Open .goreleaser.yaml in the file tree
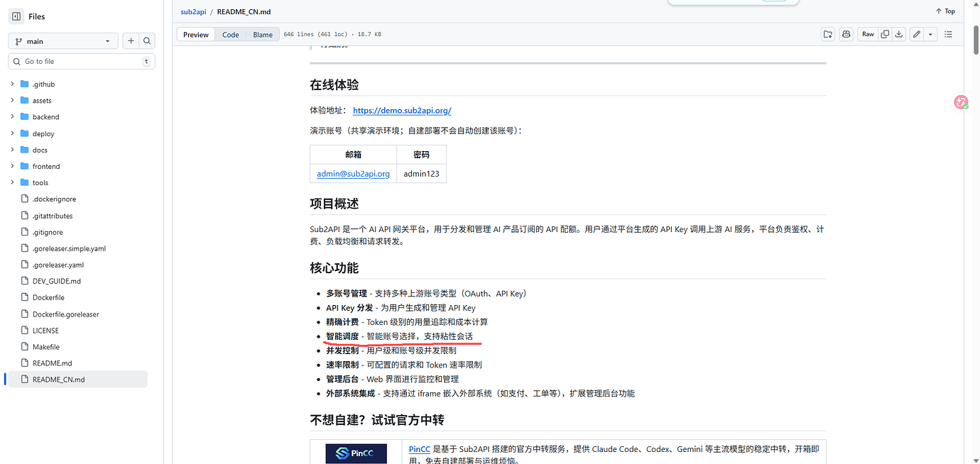 [x=58, y=265]
